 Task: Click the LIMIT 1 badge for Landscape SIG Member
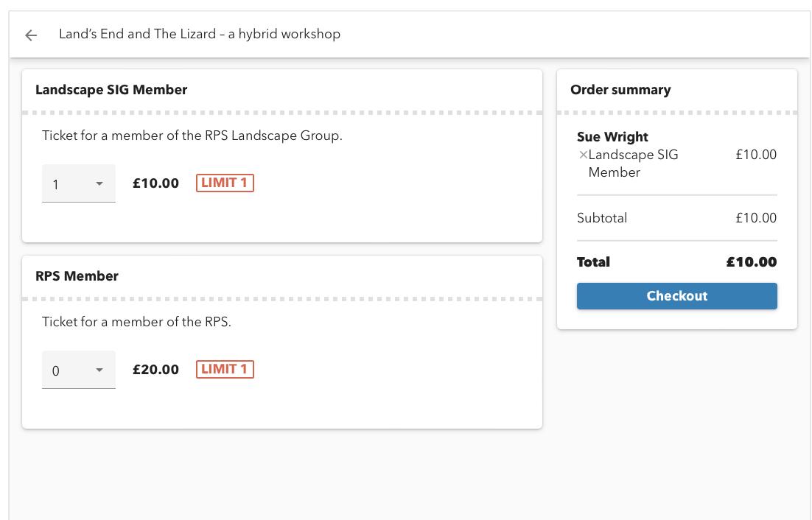(x=225, y=183)
